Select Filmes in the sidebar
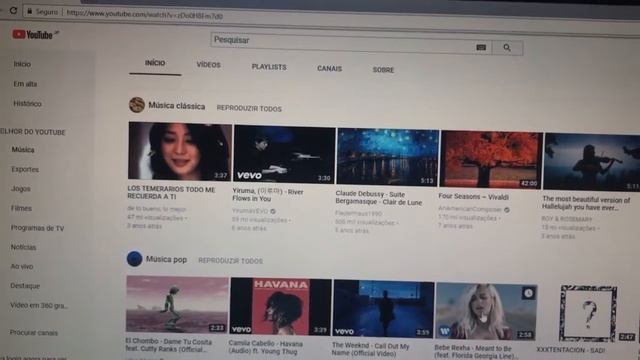Image resolution: width=640 pixels, height=360 pixels. point(21,208)
